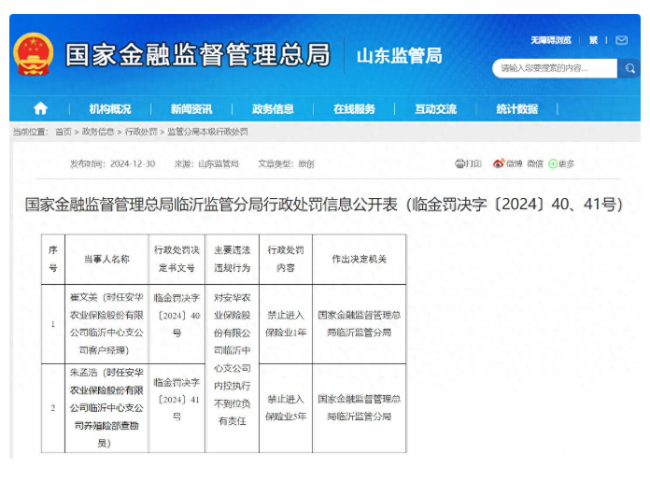
Task: Open the 政务信息 menu
Action: (x=273, y=109)
